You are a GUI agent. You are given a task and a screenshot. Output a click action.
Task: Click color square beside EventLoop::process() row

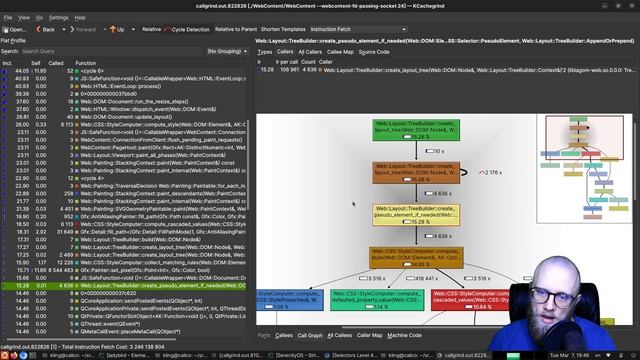[x=77, y=86]
